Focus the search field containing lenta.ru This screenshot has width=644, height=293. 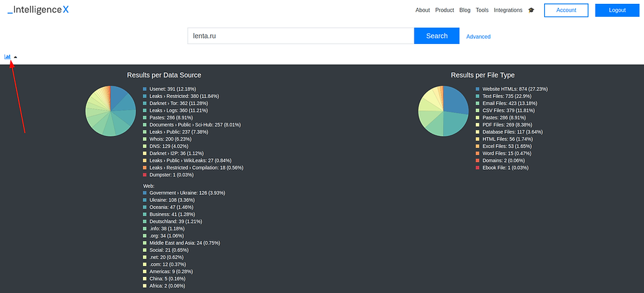pyautogui.click(x=300, y=36)
